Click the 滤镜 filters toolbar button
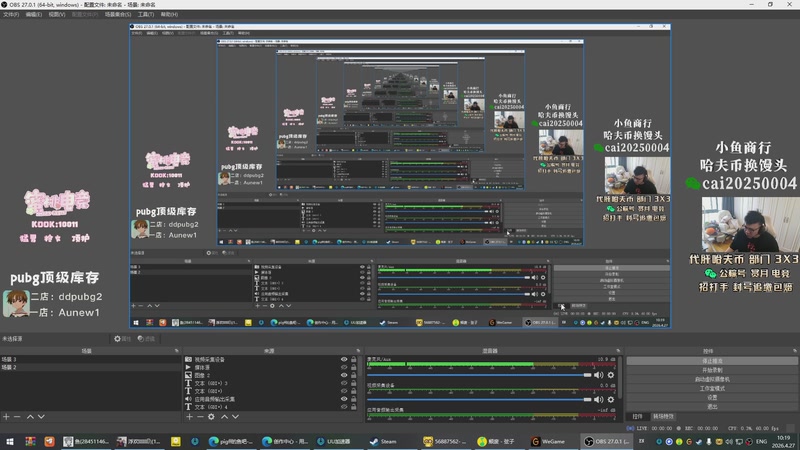The height and width of the screenshot is (450, 800). 146,339
